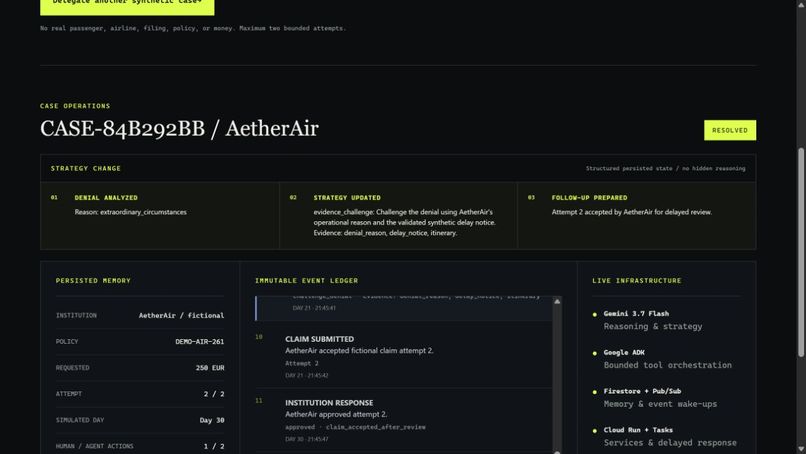Click AetherAir accepted fictional claim attempt 2 text

tap(359, 351)
